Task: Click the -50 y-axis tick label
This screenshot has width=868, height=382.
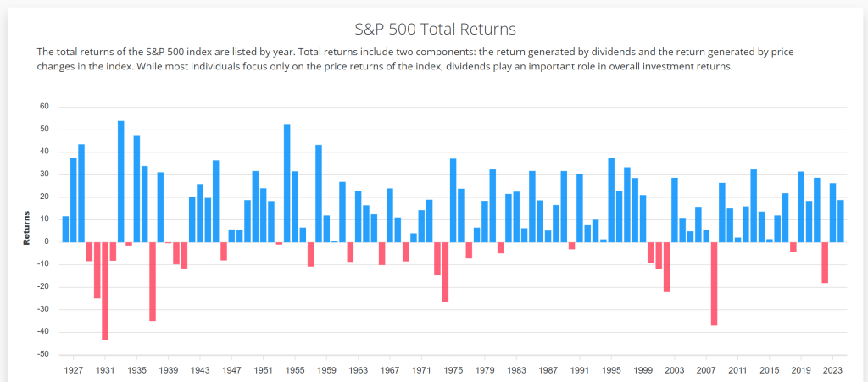Action: 45,354
